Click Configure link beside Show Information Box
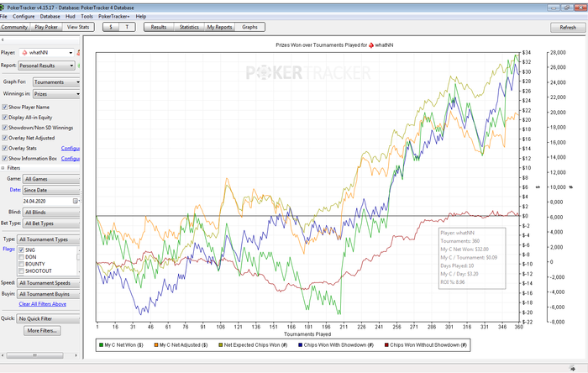Image resolution: width=588 pixels, height=373 pixels. pos(71,159)
